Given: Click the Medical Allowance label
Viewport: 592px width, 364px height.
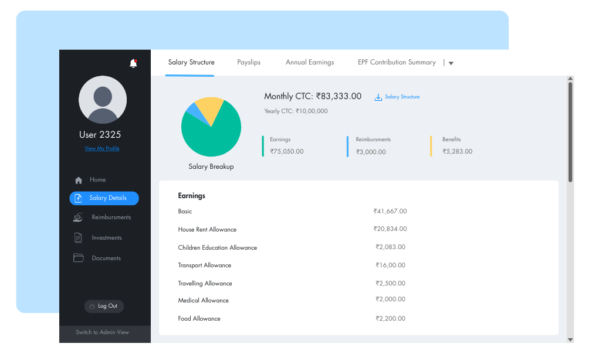Looking at the screenshot, I should 204,300.
